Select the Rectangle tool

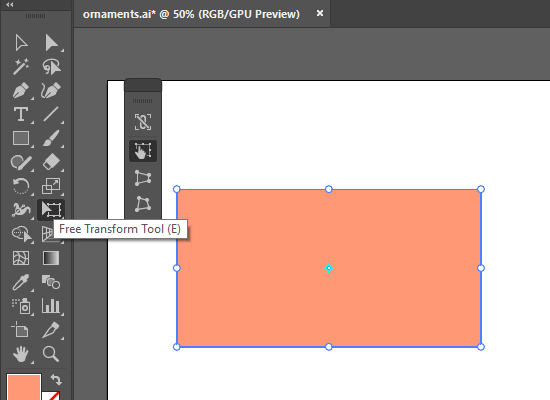21,138
